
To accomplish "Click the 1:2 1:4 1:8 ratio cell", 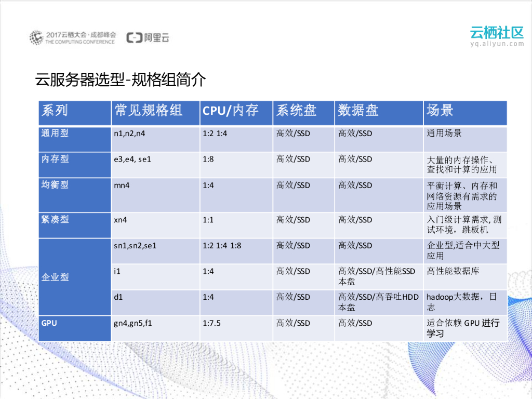I will pos(236,251).
